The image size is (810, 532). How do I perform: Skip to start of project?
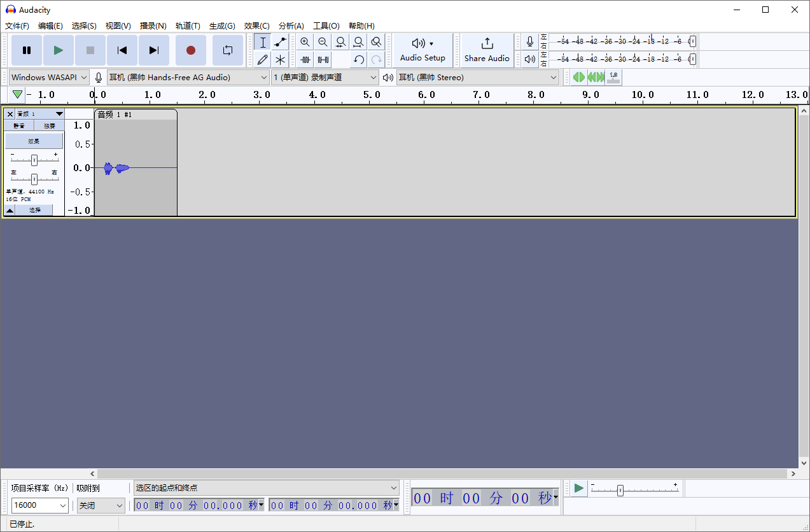[x=122, y=50]
